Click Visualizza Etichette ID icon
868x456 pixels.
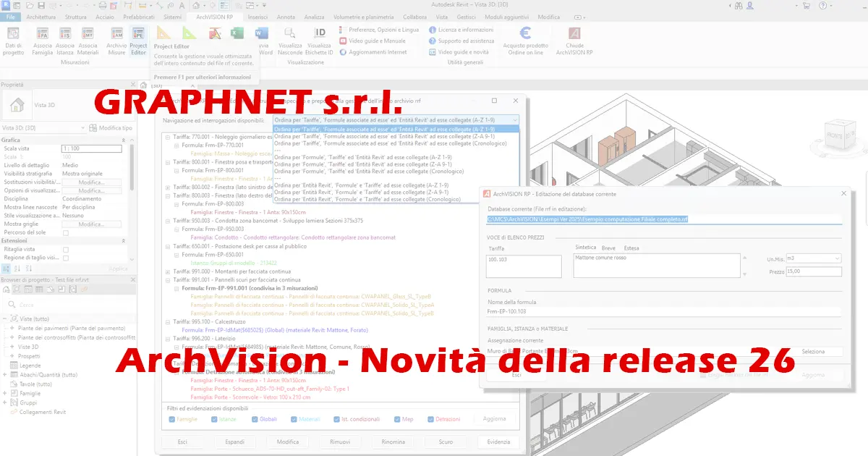[x=320, y=33]
